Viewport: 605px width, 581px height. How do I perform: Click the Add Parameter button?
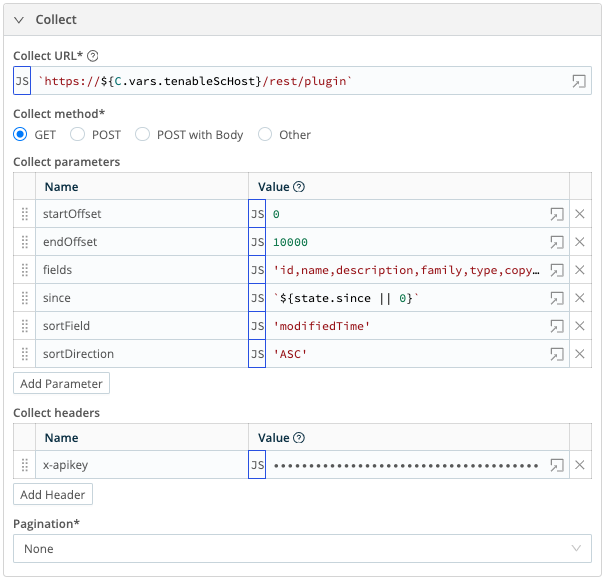pyautogui.click(x=61, y=383)
